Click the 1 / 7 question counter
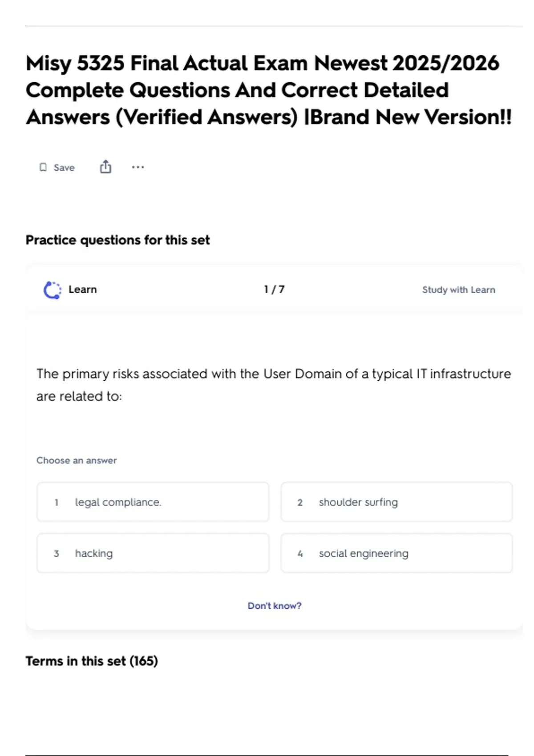The width and height of the screenshot is (534, 756). coord(274,290)
